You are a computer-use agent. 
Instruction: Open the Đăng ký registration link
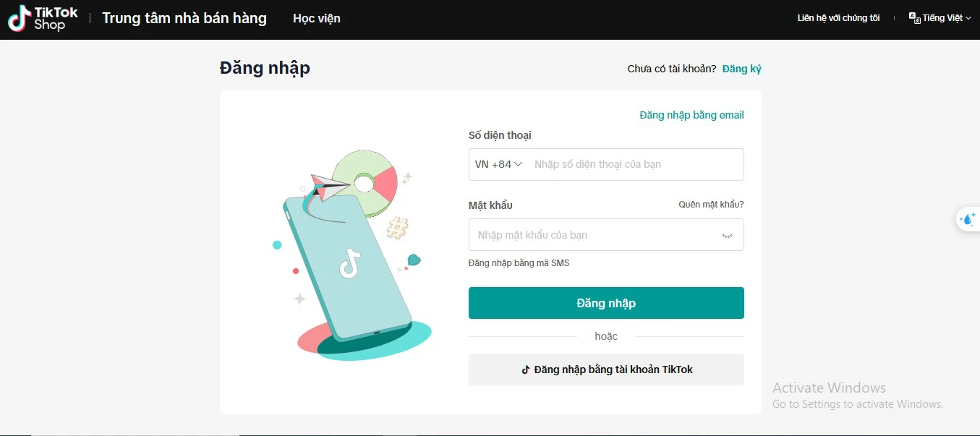click(741, 68)
